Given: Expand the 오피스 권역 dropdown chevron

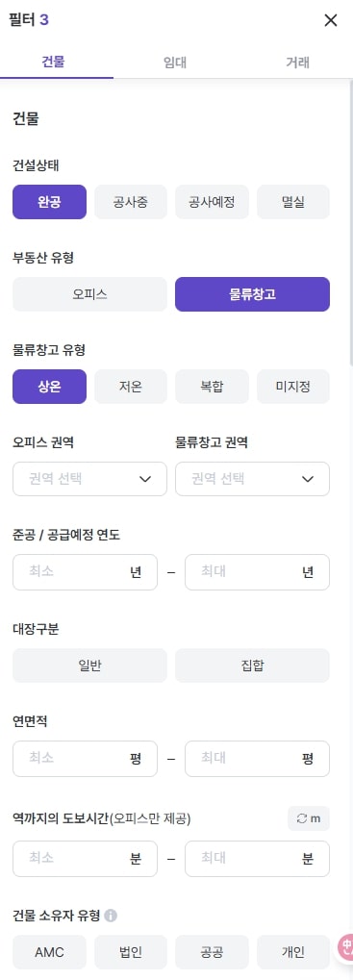Looking at the screenshot, I should coord(145,479).
